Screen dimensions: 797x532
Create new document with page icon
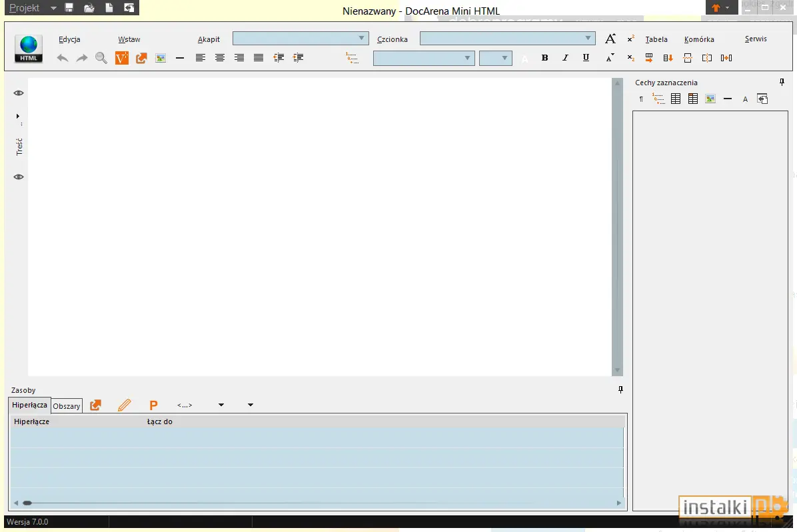pos(109,7)
